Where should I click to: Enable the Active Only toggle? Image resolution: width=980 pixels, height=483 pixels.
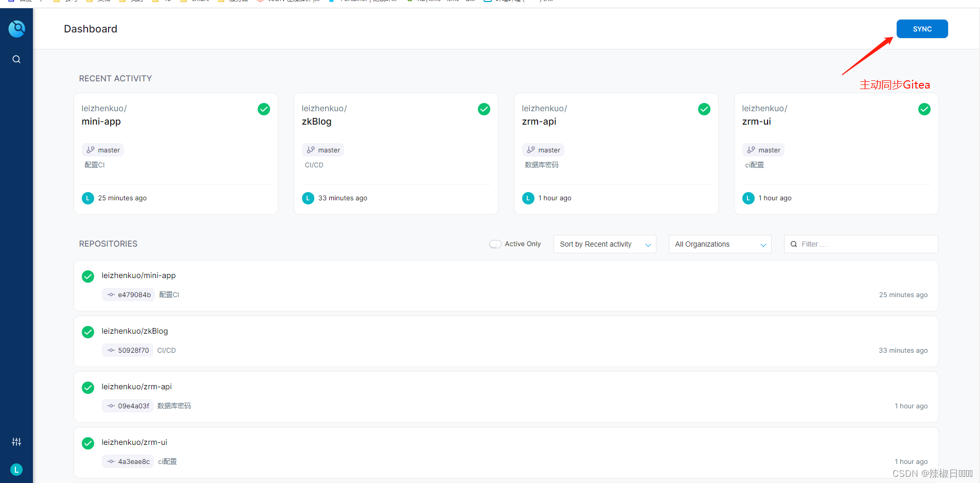click(x=495, y=244)
